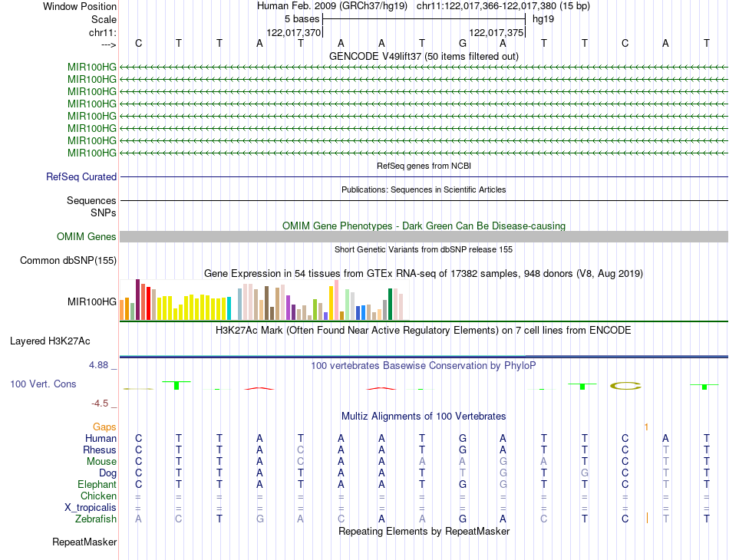Click MIR100HG label beside GTEx bar chart
This screenshot has width=729, height=560.
pyautogui.click(x=92, y=301)
